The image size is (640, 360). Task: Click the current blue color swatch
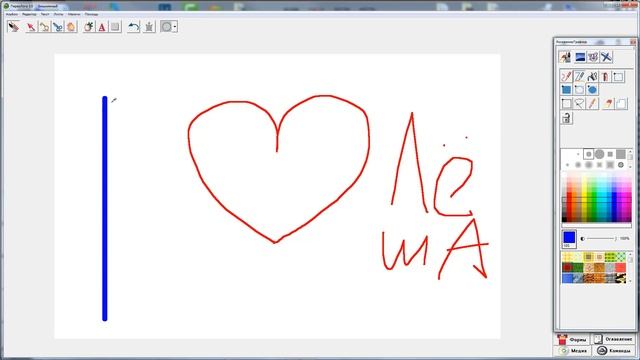click(x=569, y=238)
